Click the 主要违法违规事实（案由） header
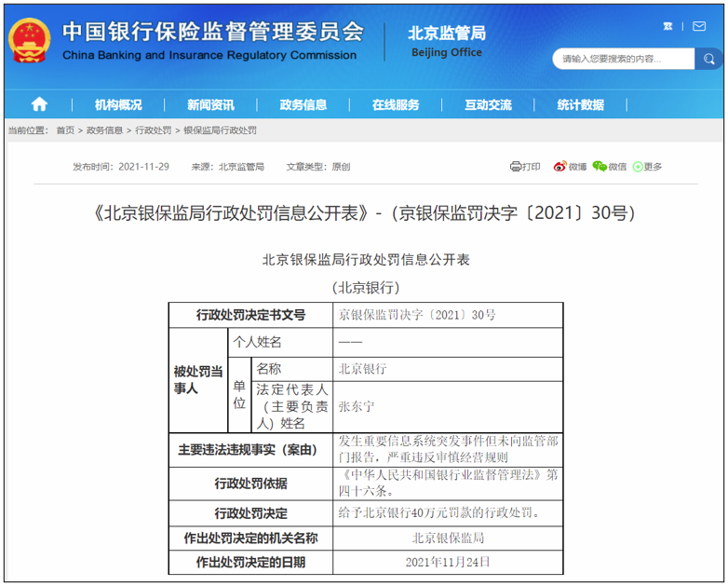Screen dimensions: 728x586 tap(250, 450)
